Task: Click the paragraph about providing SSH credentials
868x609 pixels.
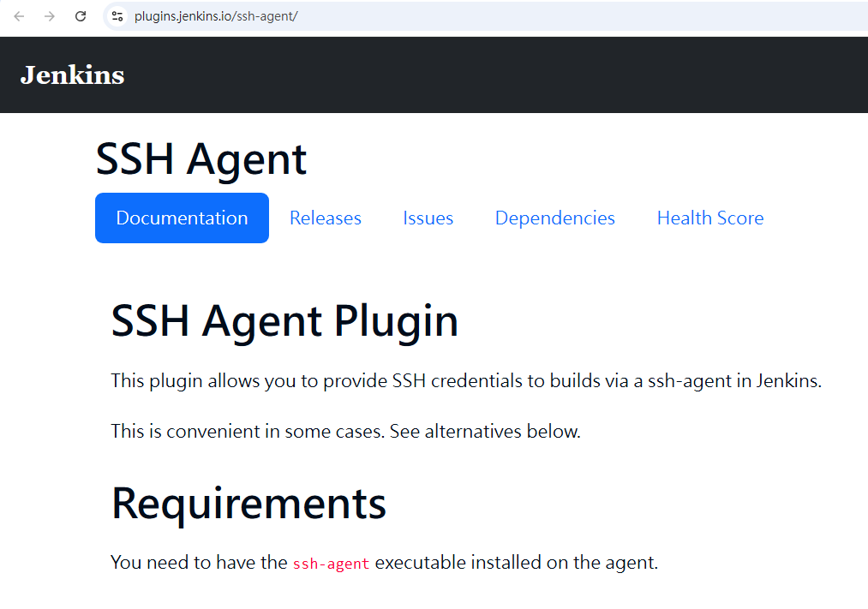Action: pos(466,380)
